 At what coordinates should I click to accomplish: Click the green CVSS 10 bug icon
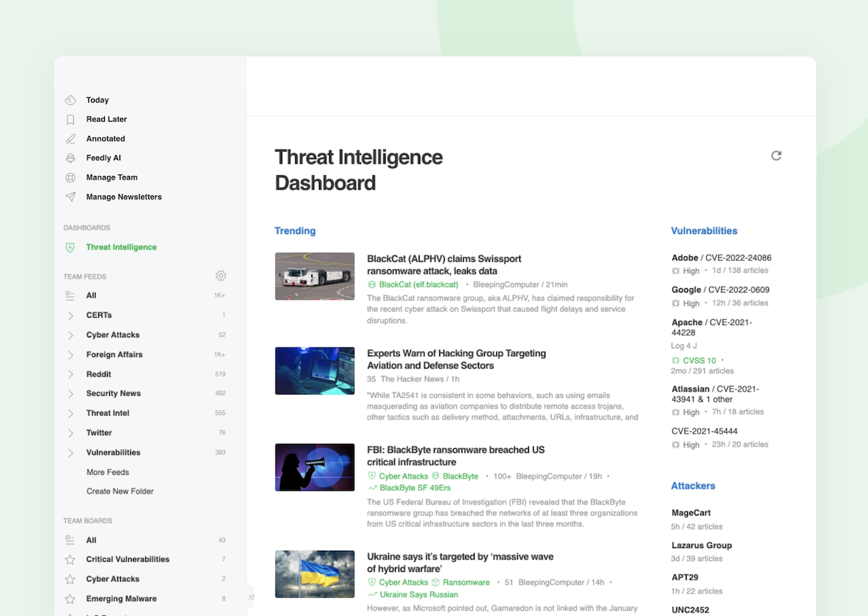point(676,360)
